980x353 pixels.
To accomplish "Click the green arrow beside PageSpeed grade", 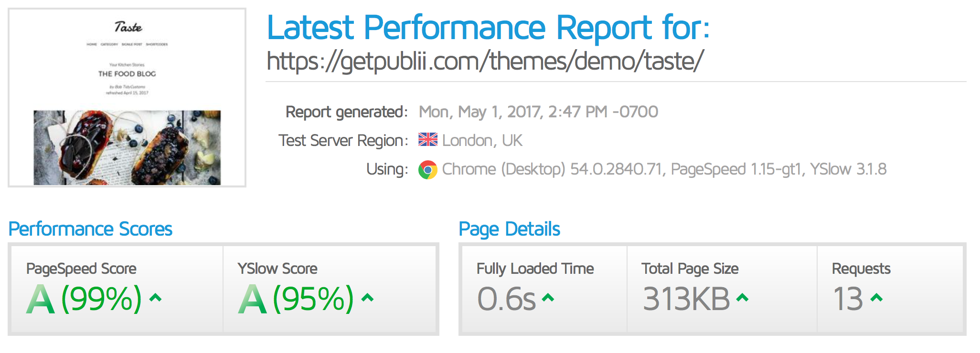I will [155, 298].
